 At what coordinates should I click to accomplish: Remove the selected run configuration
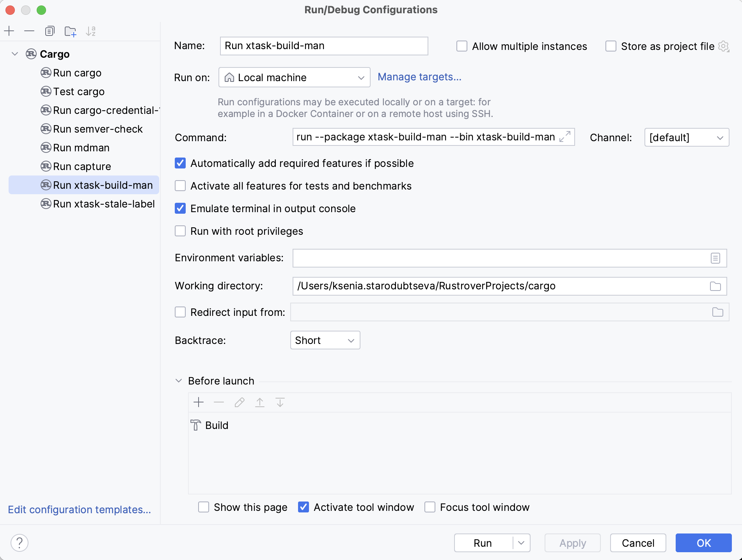coord(29,31)
